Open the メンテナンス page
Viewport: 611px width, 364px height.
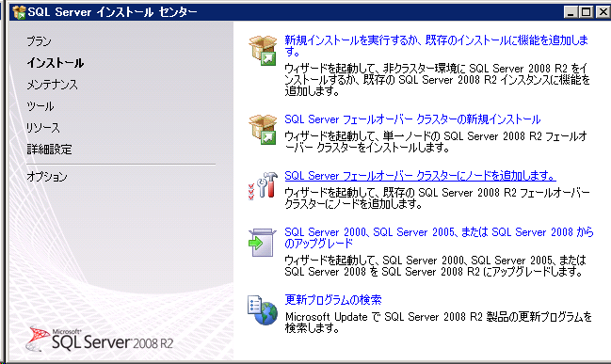click(52, 85)
